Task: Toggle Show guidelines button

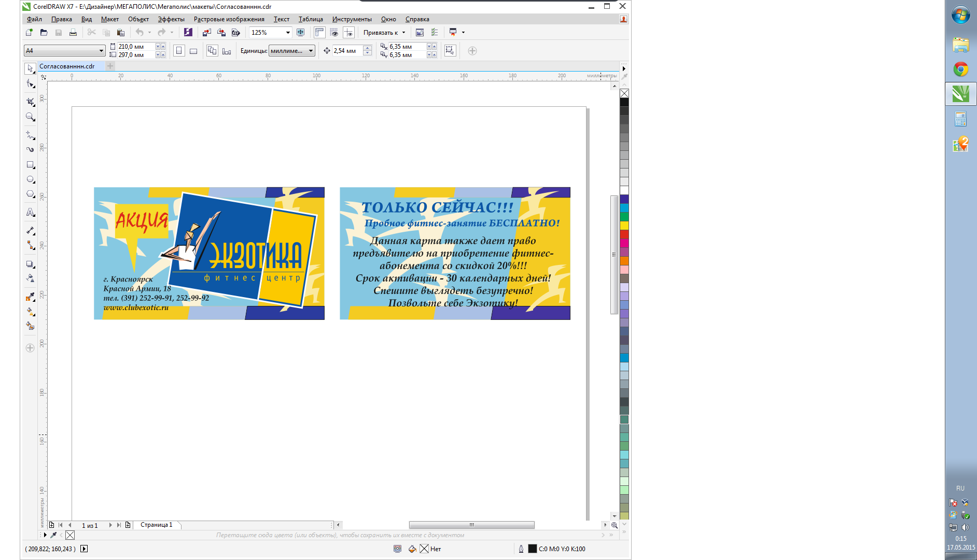Action: 348,32
